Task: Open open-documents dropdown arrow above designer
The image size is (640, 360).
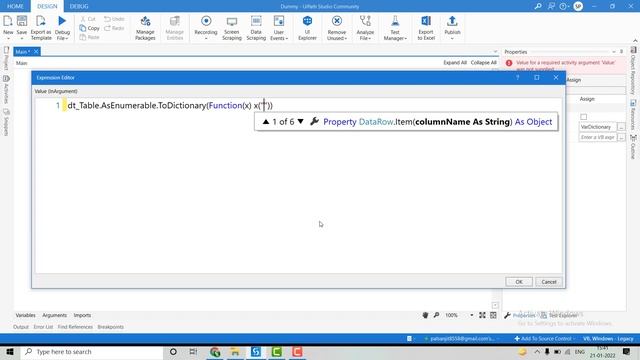Action: coord(495,52)
